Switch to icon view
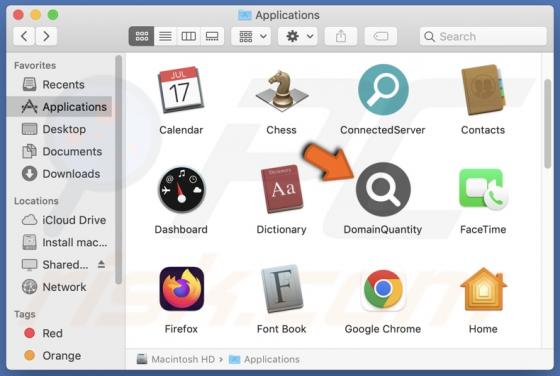This screenshot has height=376, width=560. coord(141,36)
